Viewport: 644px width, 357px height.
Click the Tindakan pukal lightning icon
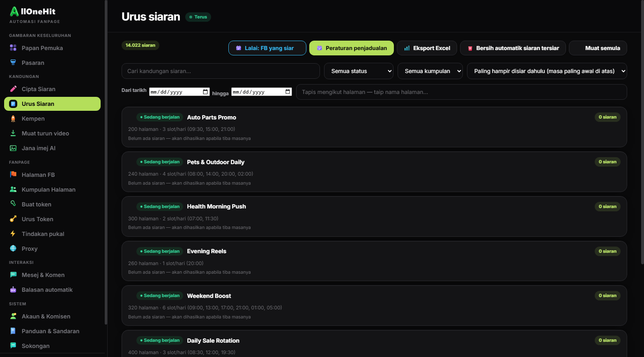click(13, 234)
